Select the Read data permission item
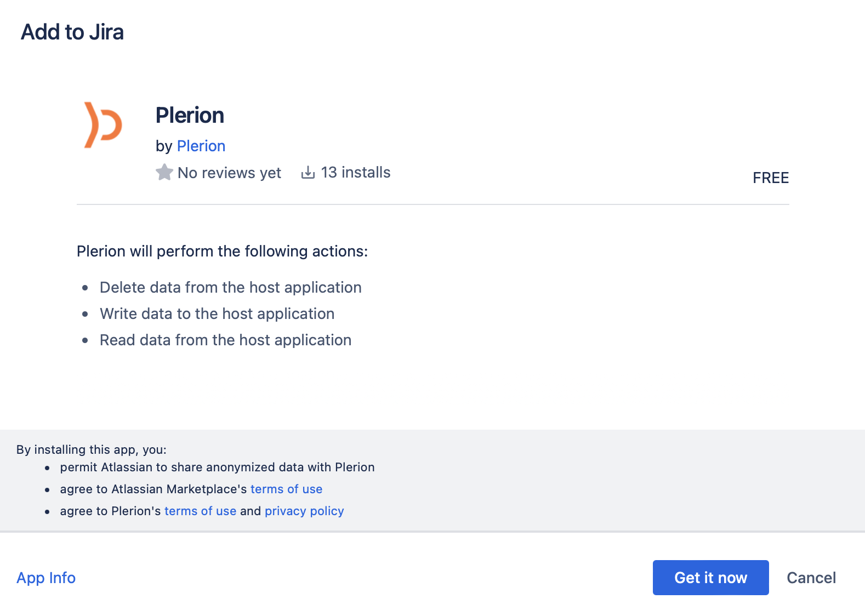 [225, 340]
